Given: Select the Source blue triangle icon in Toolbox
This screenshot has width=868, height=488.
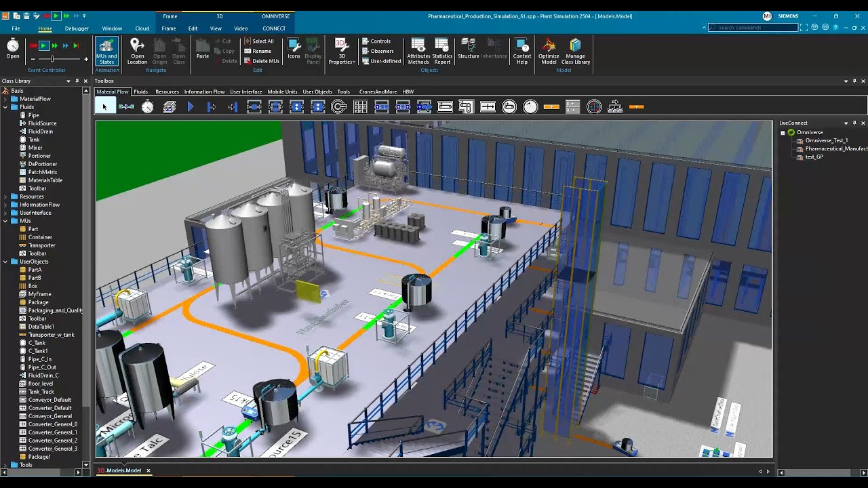Looking at the screenshot, I should pos(191,106).
